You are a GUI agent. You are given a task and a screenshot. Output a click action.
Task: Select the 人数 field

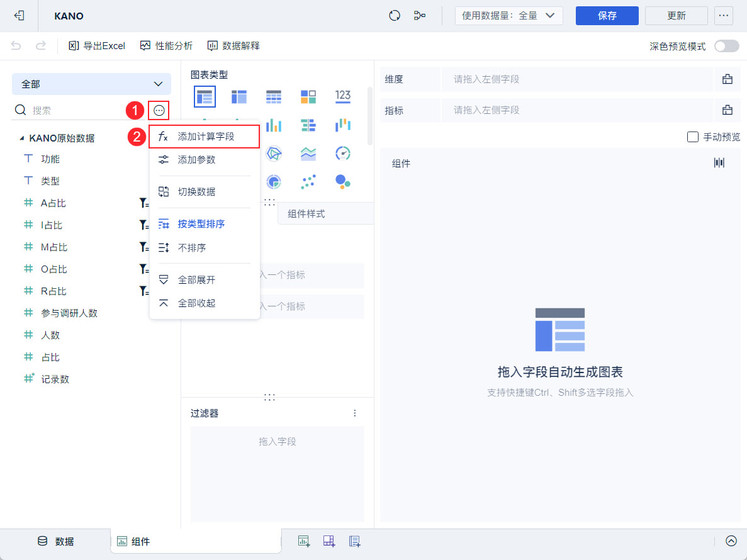coord(50,335)
